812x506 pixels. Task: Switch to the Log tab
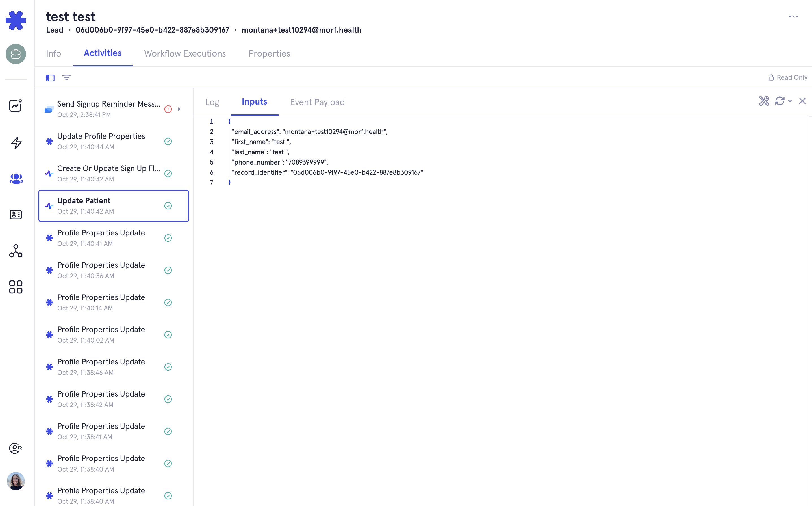coord(212,102)
